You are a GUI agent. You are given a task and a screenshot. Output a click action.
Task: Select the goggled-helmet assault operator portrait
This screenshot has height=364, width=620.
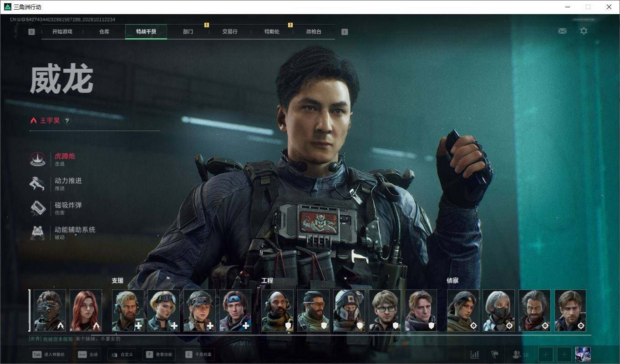(50, 310)
